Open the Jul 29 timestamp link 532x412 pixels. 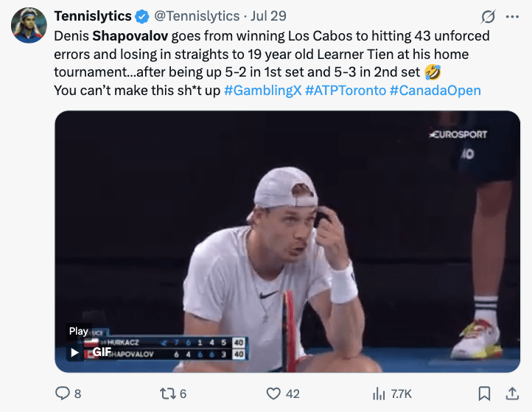pyautogui.click(x=270, y=16)
